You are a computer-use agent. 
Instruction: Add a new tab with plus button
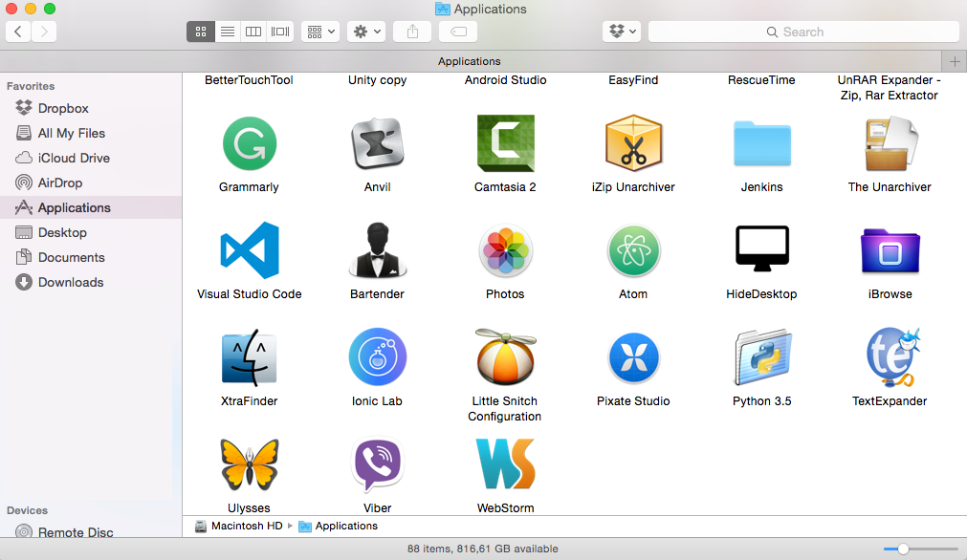point(955,61)
